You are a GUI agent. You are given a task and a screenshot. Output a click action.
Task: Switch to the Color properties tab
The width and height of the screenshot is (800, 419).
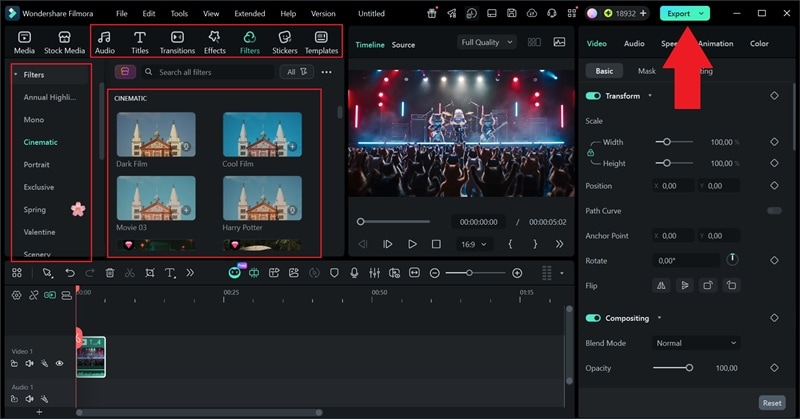pyautogui.click(x=759, y=43)
